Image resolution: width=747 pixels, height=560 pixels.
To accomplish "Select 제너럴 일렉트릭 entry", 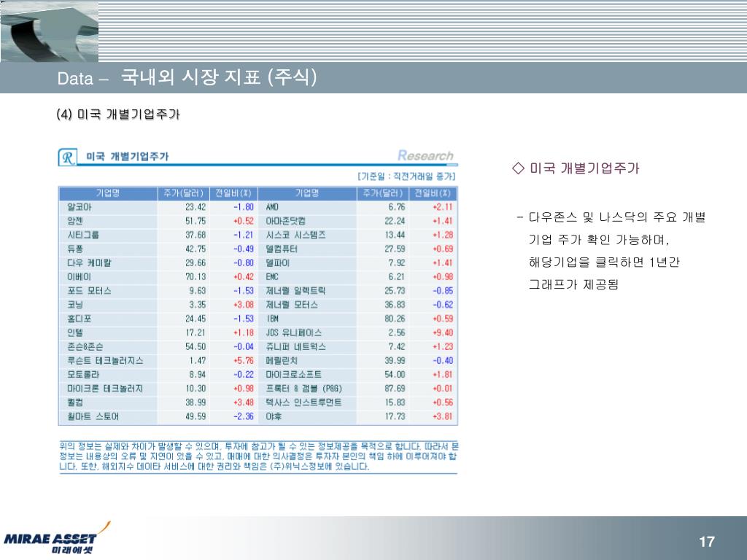I will (296, 291).
